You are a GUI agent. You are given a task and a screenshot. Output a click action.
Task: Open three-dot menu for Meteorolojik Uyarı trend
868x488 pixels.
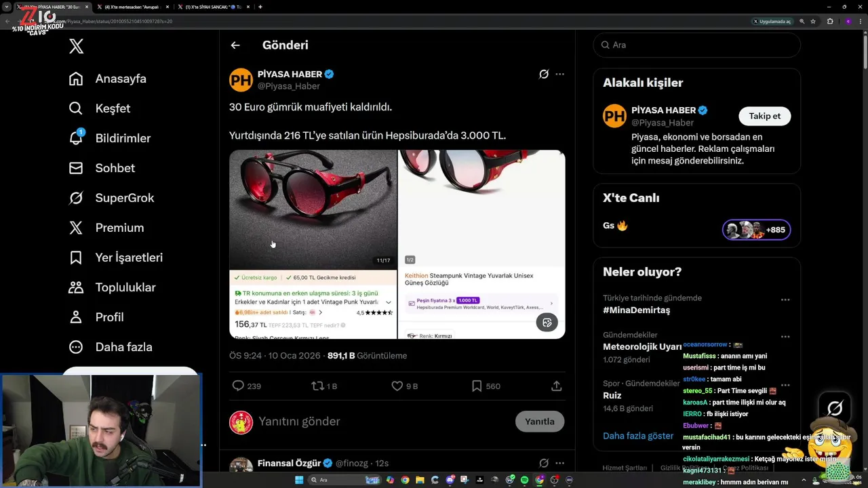point(785,336)
